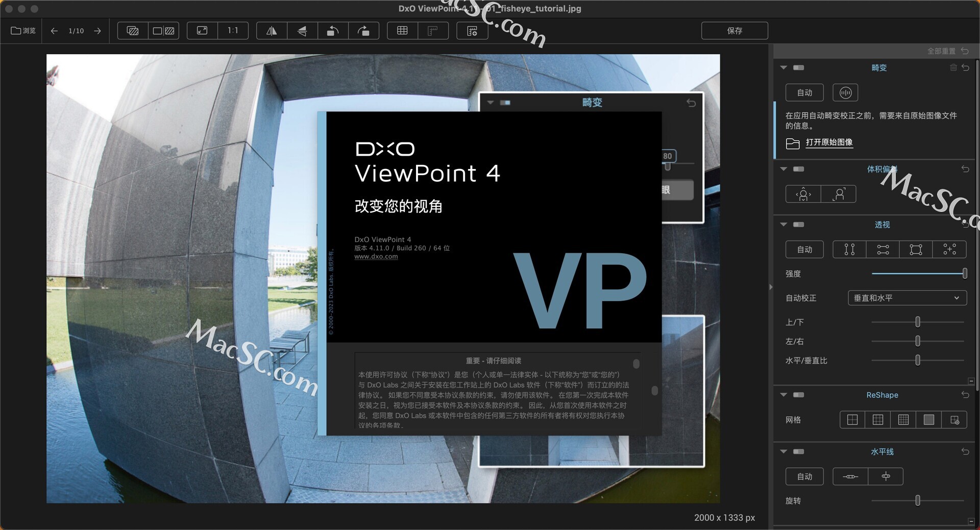Rotate the image right

coord(363,31)
